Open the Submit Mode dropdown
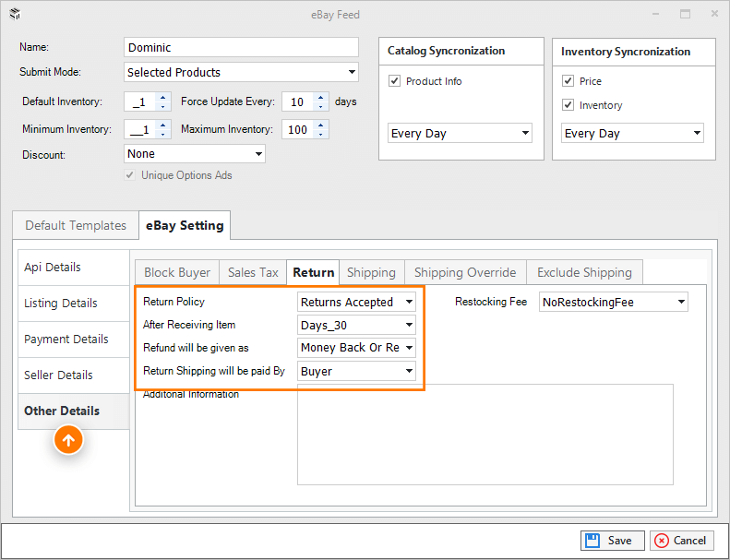 tap(241, 72)
